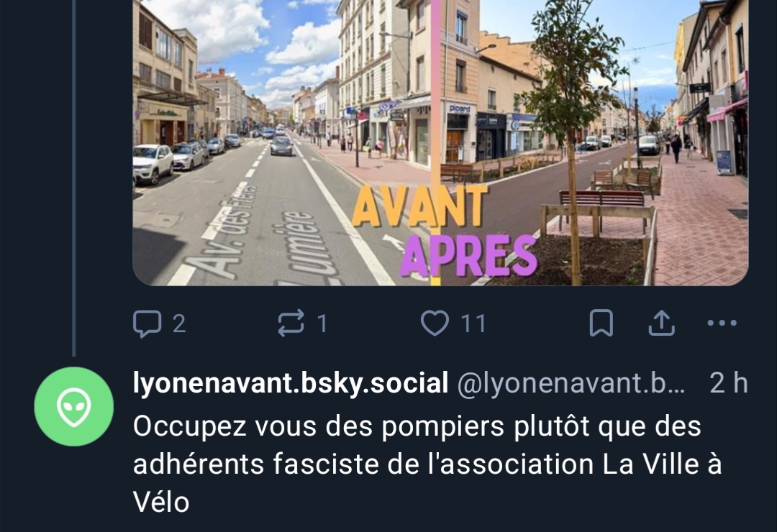Share the post with the upload-arrow icon

662,323
